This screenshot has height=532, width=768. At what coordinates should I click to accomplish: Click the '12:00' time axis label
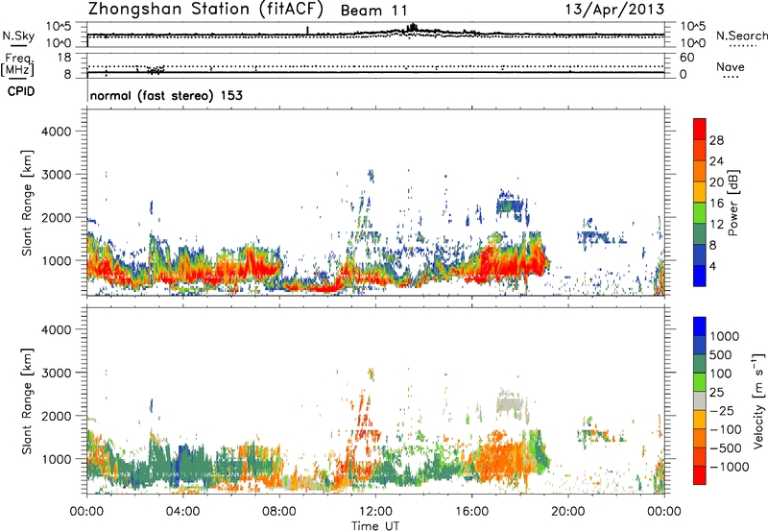(x=375, y=512)
